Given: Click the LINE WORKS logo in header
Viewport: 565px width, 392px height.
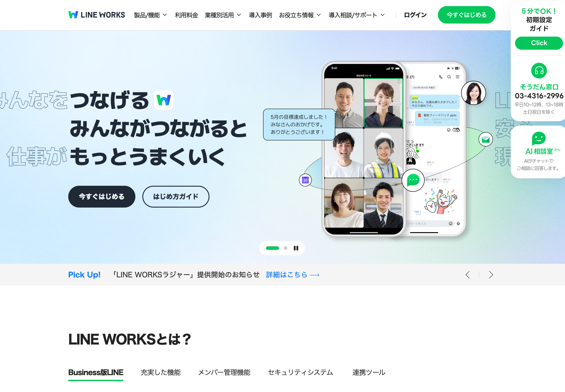Looking at the screenshot, I should 97,15.
